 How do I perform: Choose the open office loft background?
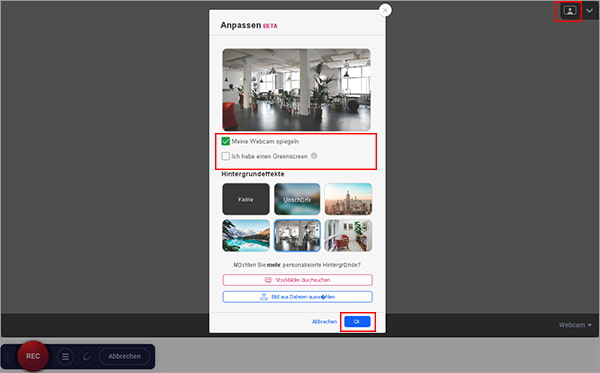(297, 235)
